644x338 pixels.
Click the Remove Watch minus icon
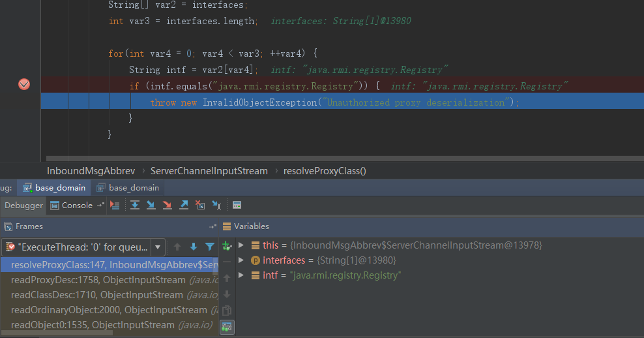coord(227,262)
